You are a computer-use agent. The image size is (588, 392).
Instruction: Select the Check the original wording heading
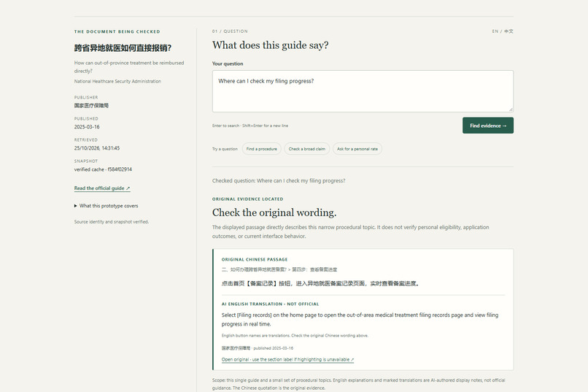coord(274,212)
